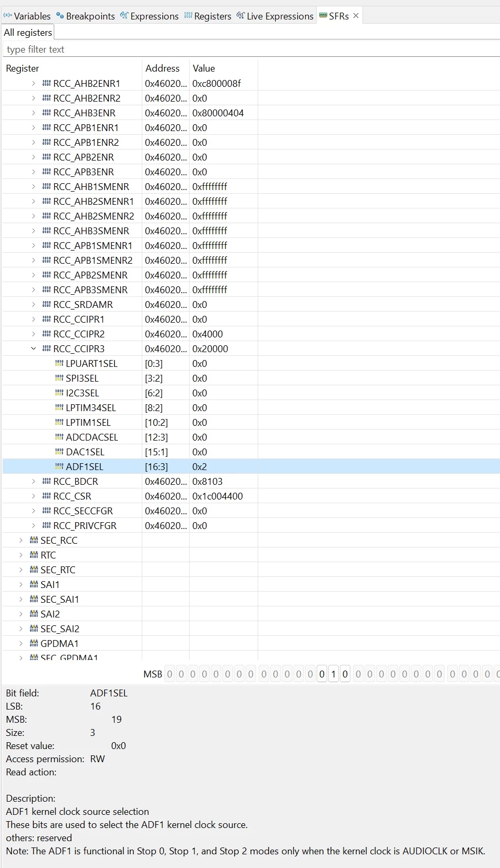The height and width of the screenshot is (868, 500).
Task: Close the SFRs tab
Action: coord(356,16)
